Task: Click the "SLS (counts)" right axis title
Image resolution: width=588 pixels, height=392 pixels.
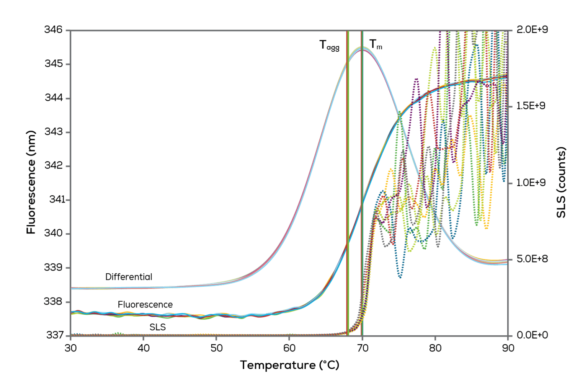Action: [561, 183]
